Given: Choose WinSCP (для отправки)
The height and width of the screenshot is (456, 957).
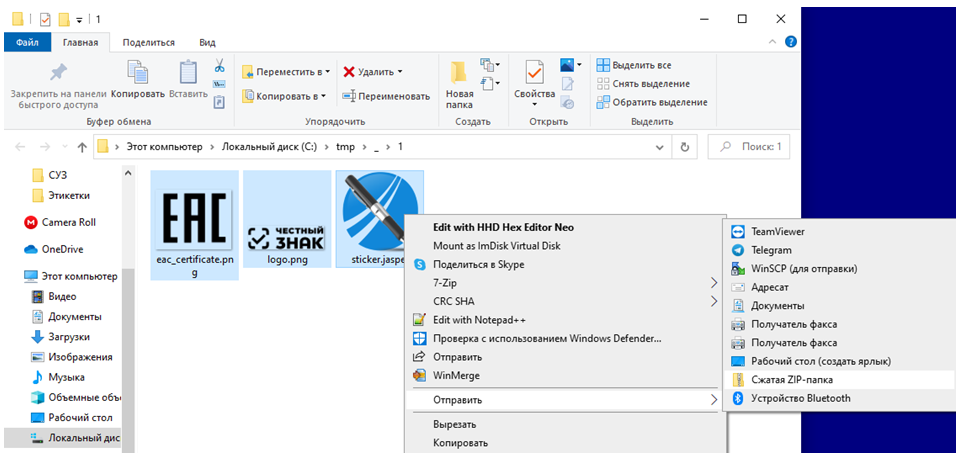Looking at the screenshot, I should pos(804,269).
